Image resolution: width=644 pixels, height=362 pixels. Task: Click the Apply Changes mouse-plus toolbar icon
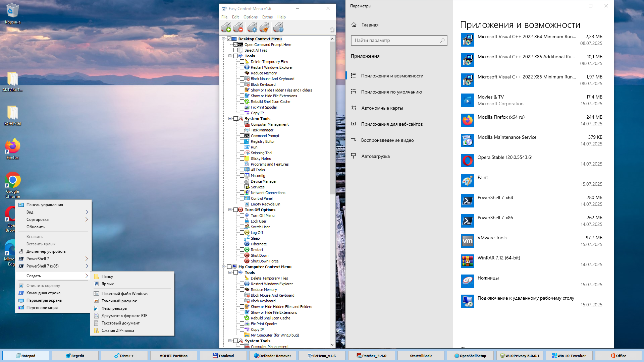click(x=226, y=27)
